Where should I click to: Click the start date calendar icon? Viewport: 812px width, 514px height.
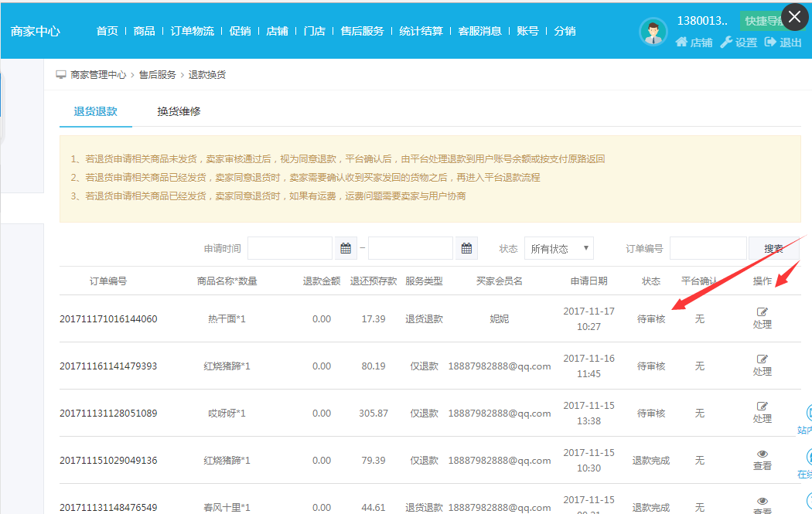[x=346, y=248]
